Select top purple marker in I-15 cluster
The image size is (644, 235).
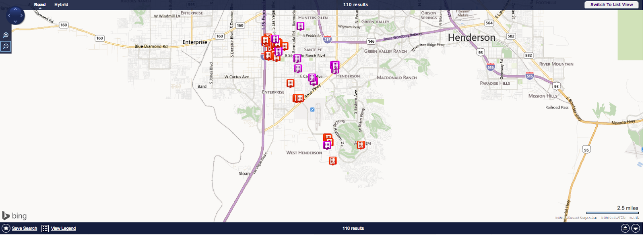(275, 39)
